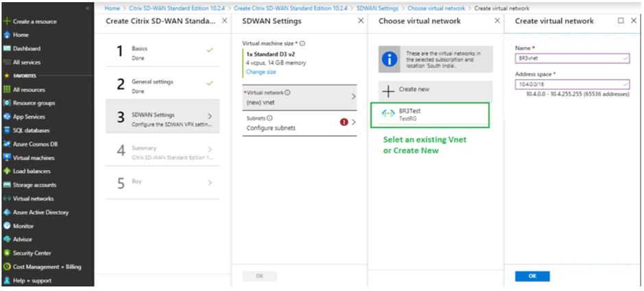Open Virtual machines sidebar icon
Image resolution: width=644 pixels, height=291 pixels.
(x=6, y=158)
